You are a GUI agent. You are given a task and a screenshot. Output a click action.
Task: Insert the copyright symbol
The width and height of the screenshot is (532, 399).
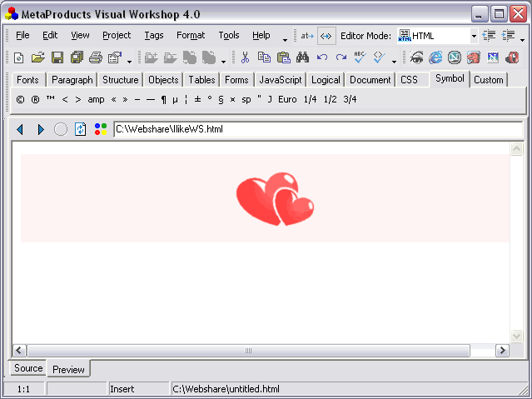[20, 99]
